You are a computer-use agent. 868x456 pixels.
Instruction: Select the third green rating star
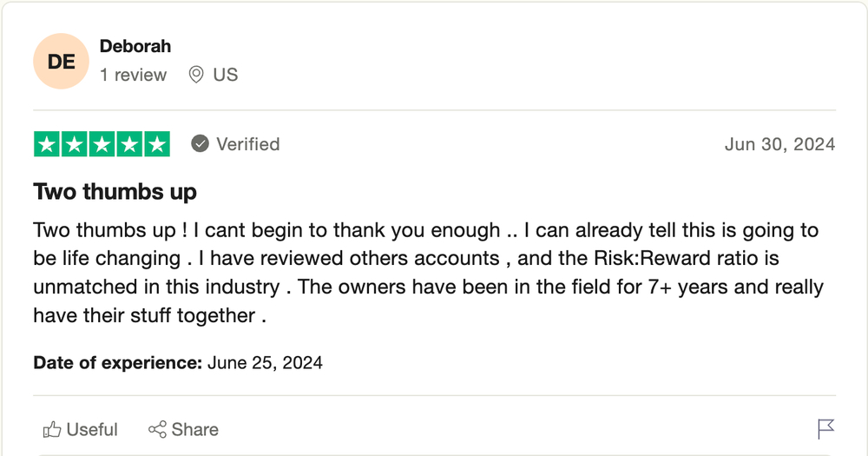[x=102, y=144]
